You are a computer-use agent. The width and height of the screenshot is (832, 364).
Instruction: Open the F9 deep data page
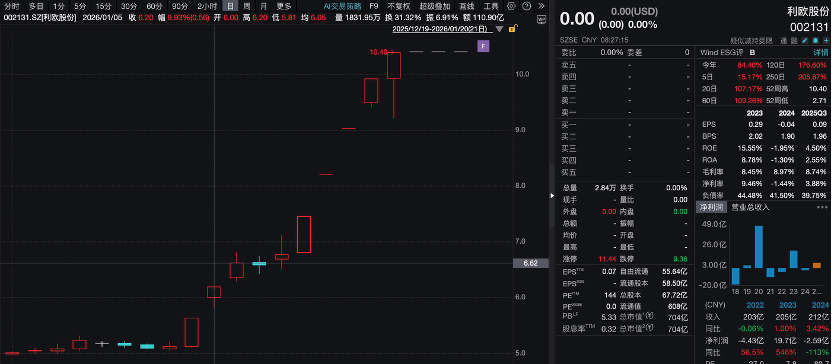tap(374, 6)
